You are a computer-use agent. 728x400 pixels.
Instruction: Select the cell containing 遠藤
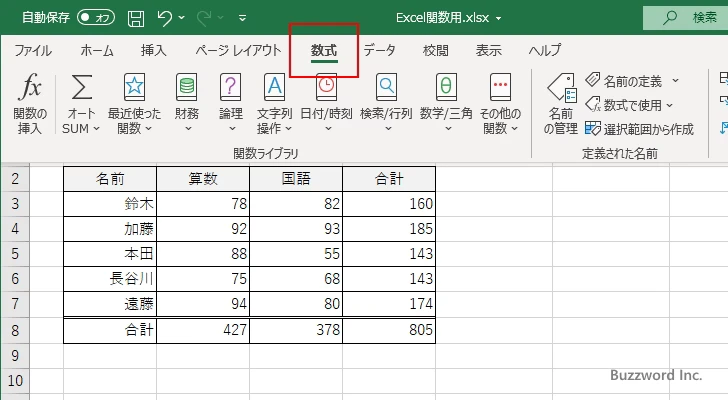110,304
